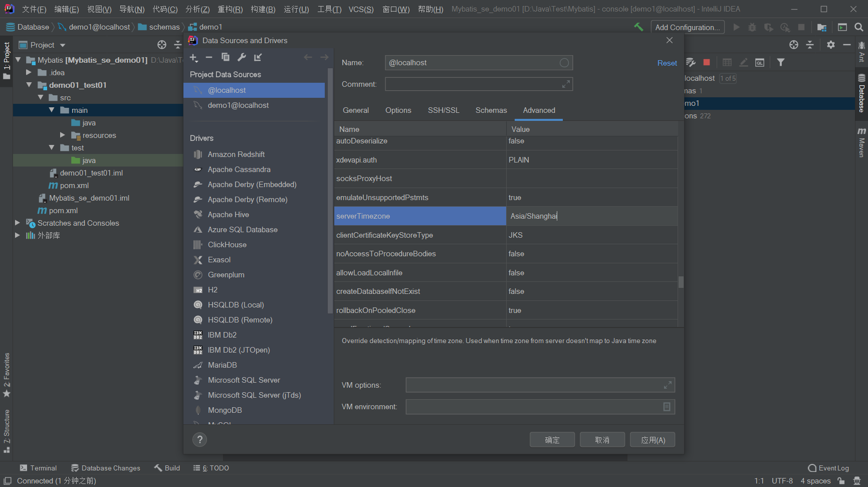The image size is (868, 487).
Task: Select the MariaDB driver
Action: click(x=254, y=365)
